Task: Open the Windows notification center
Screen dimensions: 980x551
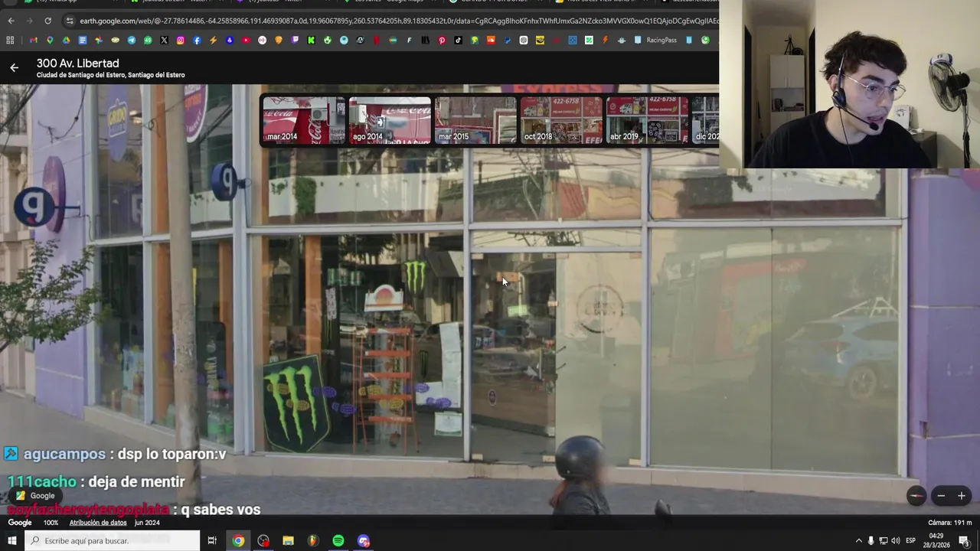Action: 964,540
